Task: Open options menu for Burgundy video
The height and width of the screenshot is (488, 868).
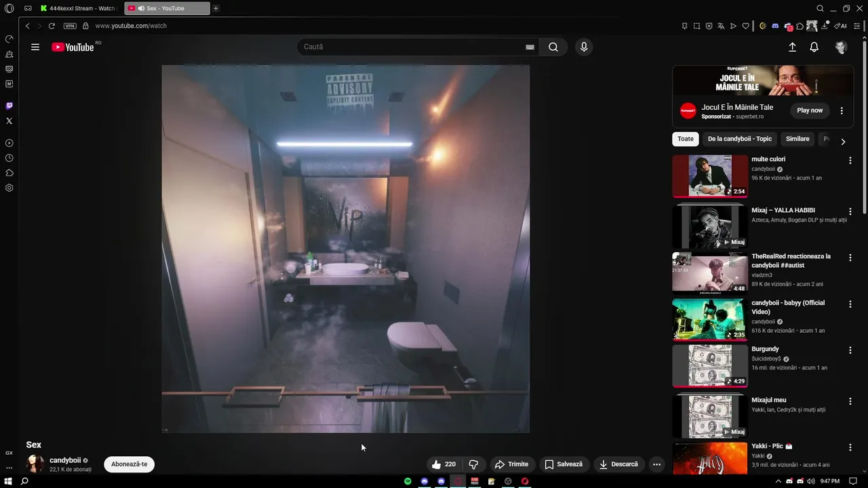Action: pyautogui.click(x=850, y=350)
